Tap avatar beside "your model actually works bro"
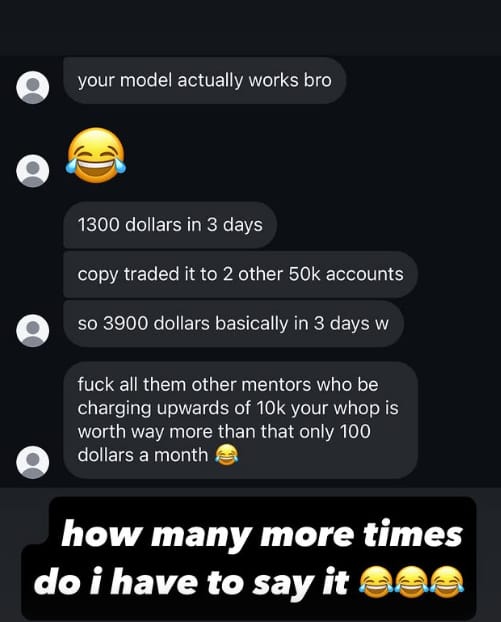 (33, 87)
